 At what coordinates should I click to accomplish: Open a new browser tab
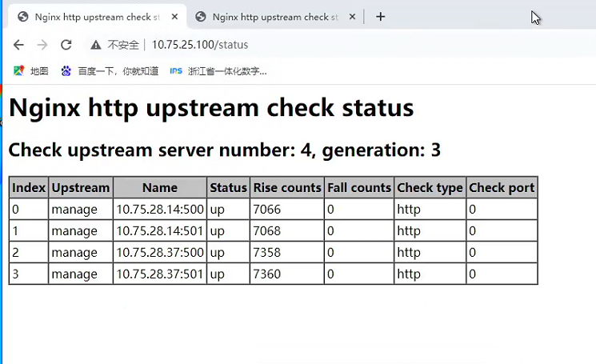pos(381,17)
